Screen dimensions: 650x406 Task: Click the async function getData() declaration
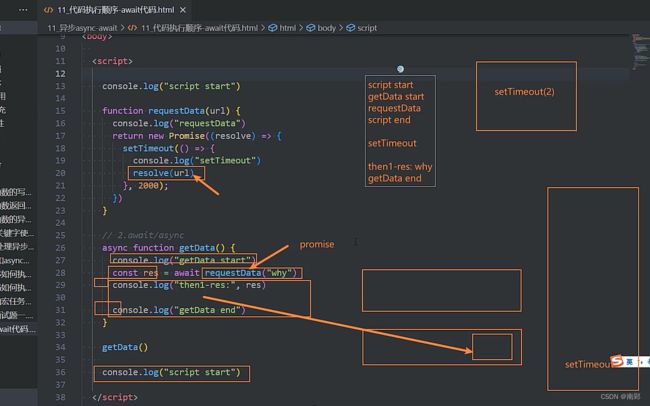point(169,248)
